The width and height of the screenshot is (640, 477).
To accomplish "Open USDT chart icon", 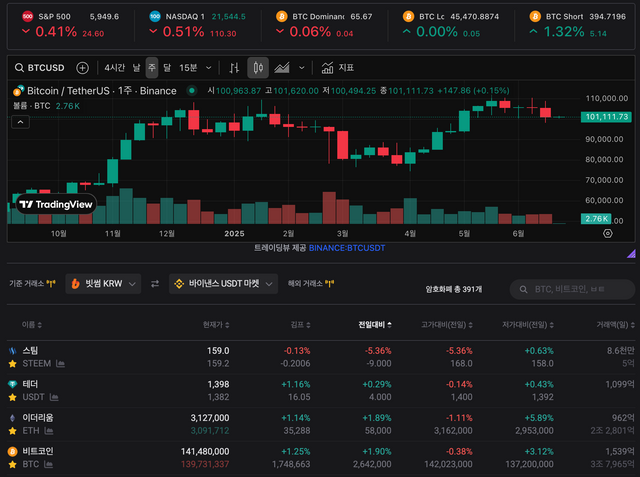I will click(x=54, y=397).
